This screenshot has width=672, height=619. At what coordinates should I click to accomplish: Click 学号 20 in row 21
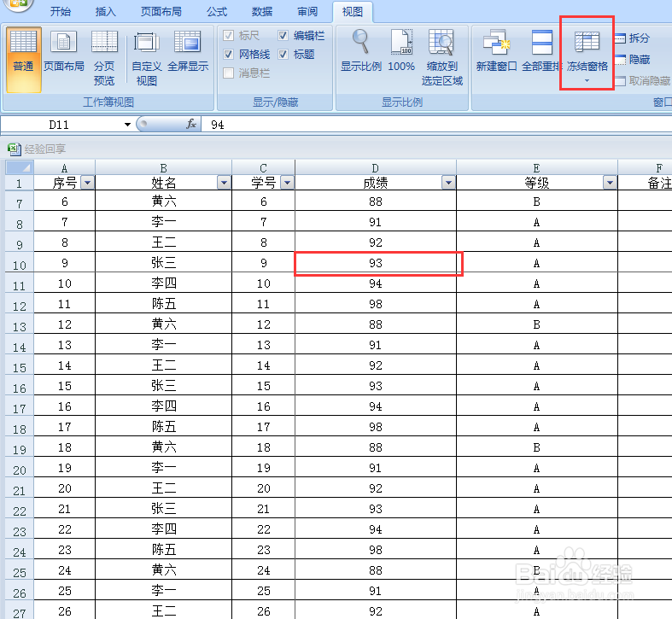click(263, 488)
